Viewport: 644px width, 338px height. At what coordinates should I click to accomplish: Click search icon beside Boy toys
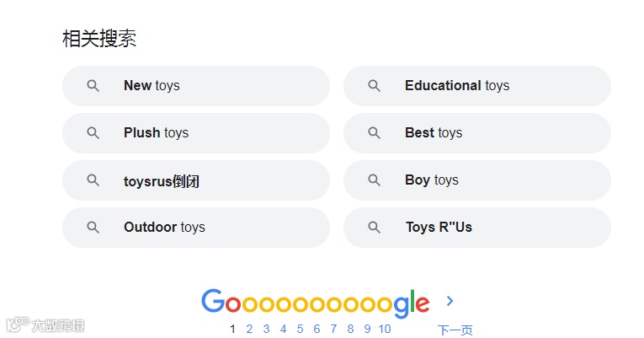[x=375, y=180]
